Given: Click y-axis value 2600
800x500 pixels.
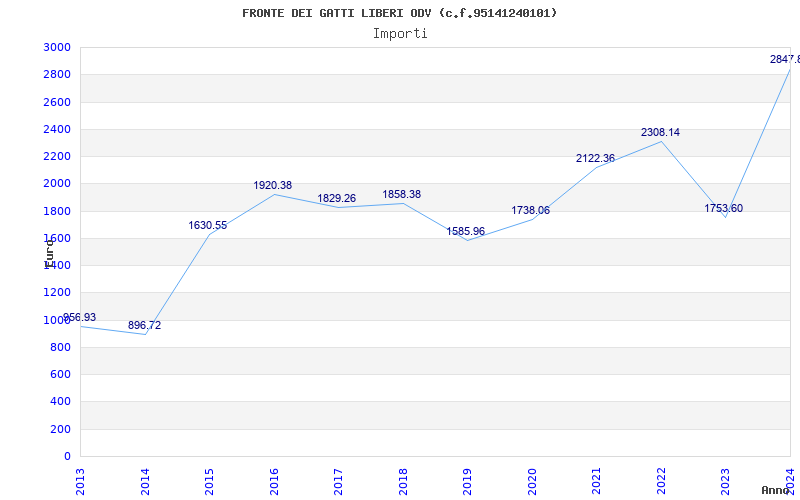Looking at the screenshot, I should [57, 102].
